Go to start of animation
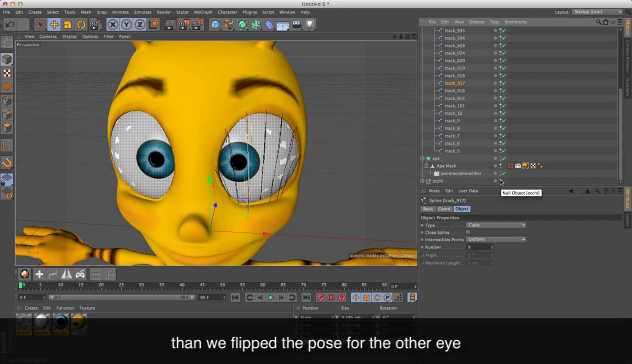Viewport: 632px width, 364px height. click(x=235, y=298)
